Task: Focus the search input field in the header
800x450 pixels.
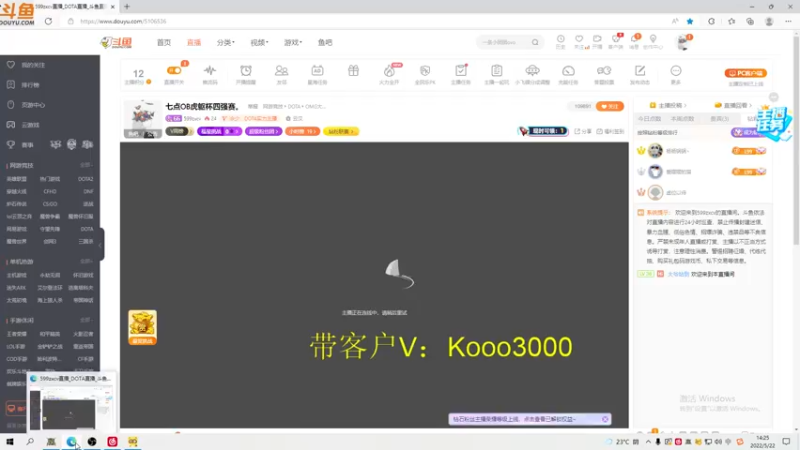Action: pos(505,42)
